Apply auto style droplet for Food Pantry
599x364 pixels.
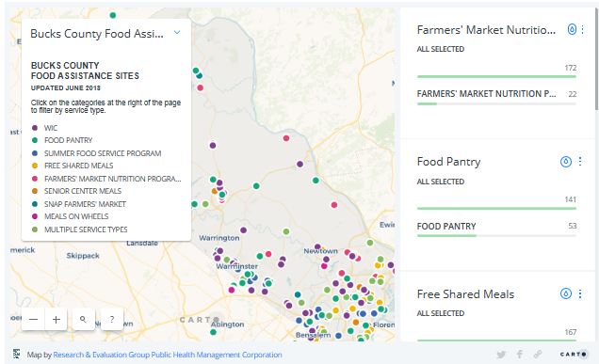pos(566,162)
